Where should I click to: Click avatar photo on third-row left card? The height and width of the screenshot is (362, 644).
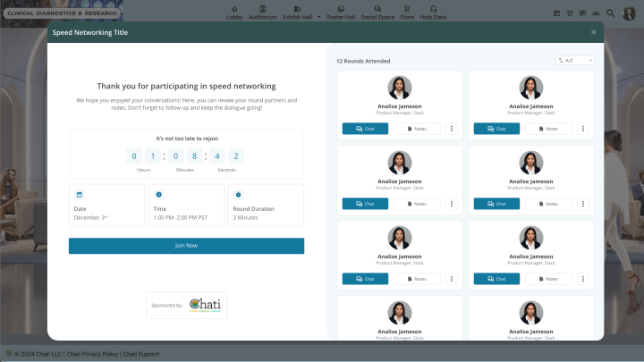point(400,238)
